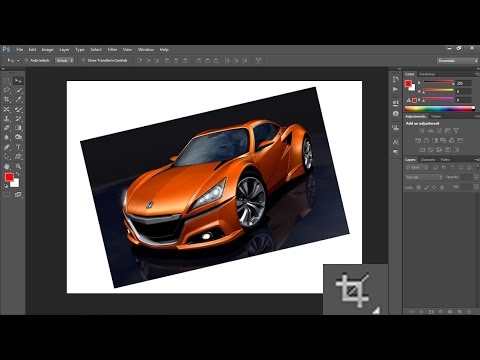Open the Image menu

coord(47,50)
